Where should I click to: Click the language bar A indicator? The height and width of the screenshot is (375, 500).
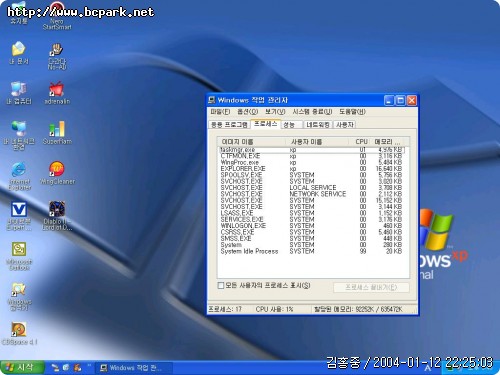(428, 368)
